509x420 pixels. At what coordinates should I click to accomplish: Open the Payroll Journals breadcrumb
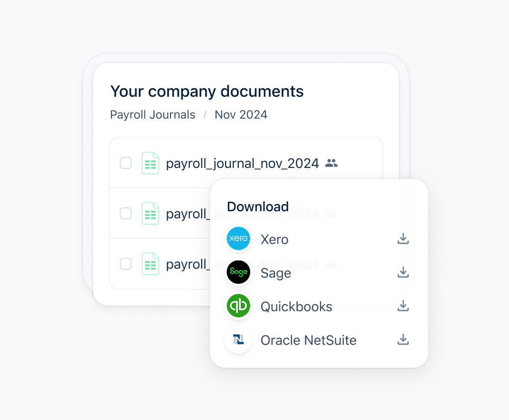pos(152,114)
